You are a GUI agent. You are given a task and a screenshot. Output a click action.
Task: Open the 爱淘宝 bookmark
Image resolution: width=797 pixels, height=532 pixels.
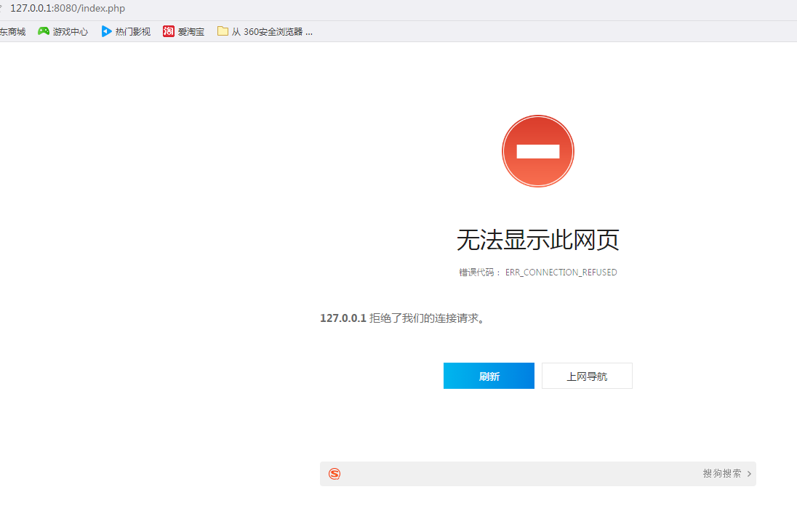tap(183, 31)
